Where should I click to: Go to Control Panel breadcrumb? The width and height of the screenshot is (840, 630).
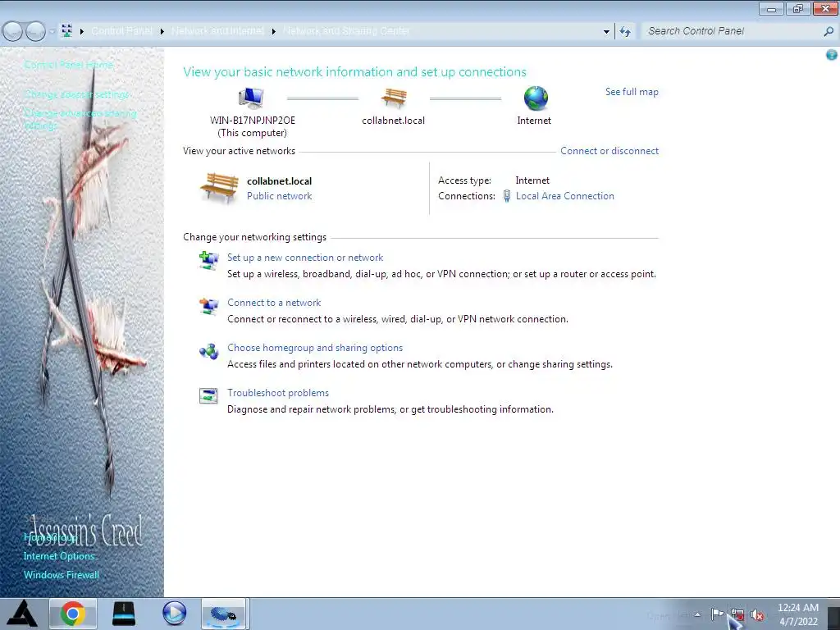click(x=122, y=31)
